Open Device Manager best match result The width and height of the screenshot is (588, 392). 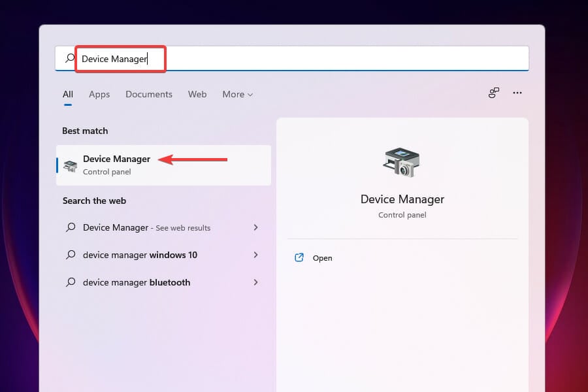click(x=163, y=165)
